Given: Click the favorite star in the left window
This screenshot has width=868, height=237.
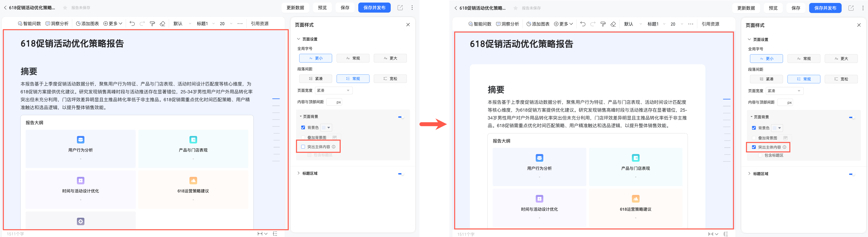Looking at the screenshot, I should [65, 8].
